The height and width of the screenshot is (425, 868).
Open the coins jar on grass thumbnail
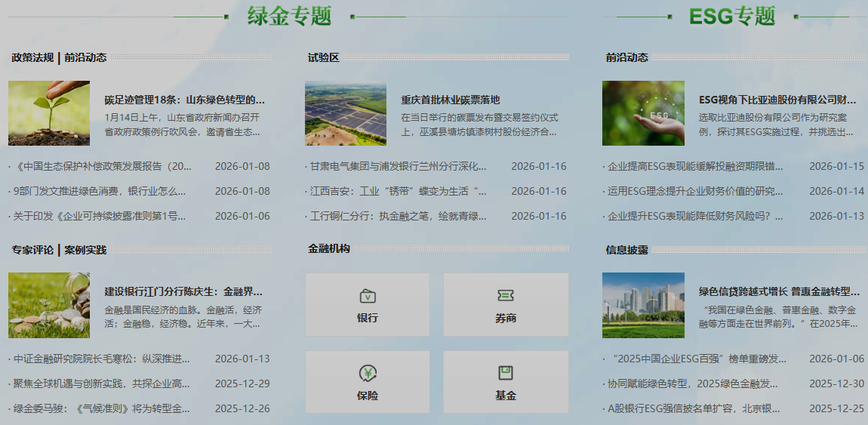(x=49, y=305)
